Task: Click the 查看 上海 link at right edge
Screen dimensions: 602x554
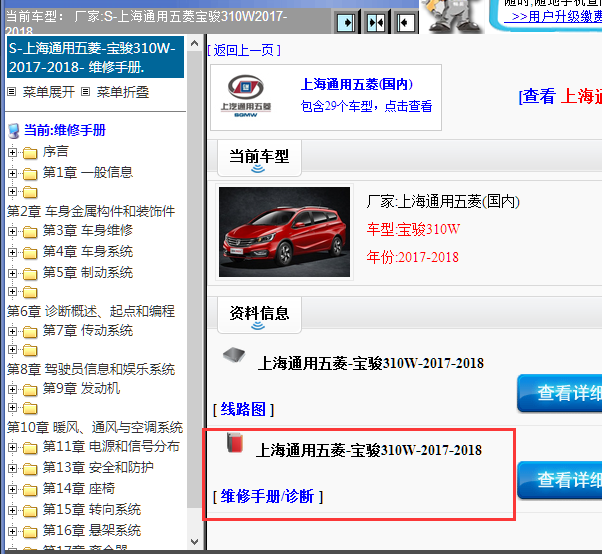Action: coord(560,96)
